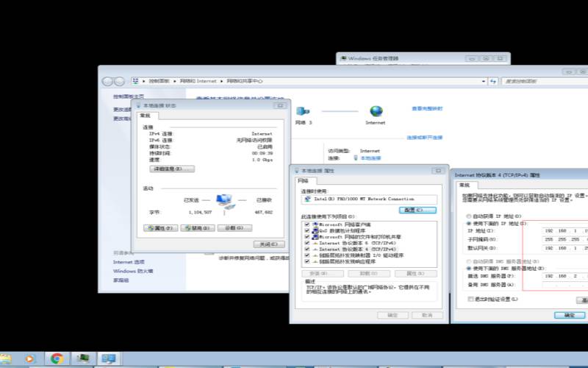The image size is (588, 368).
Task: Click the 首选 DNS 服务器 input field
Action: [565, 276]
